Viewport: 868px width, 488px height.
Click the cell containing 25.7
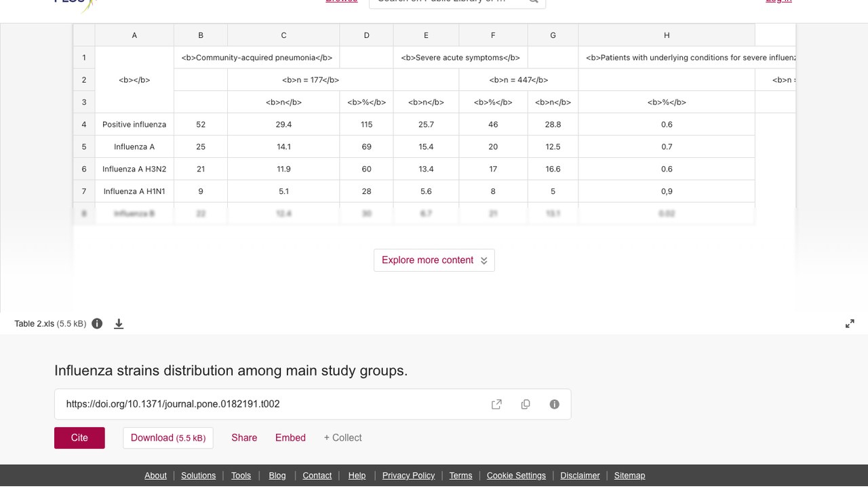(x=426, y=125)
